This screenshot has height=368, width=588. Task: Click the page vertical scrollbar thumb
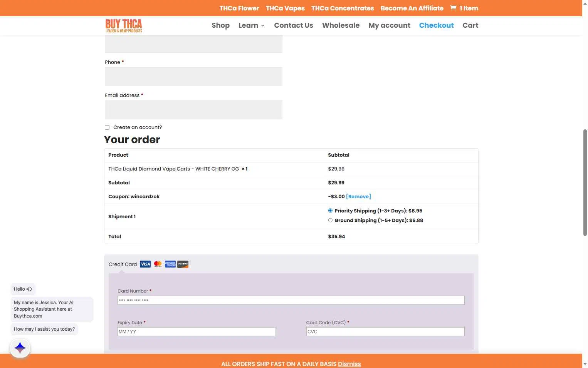585,183
